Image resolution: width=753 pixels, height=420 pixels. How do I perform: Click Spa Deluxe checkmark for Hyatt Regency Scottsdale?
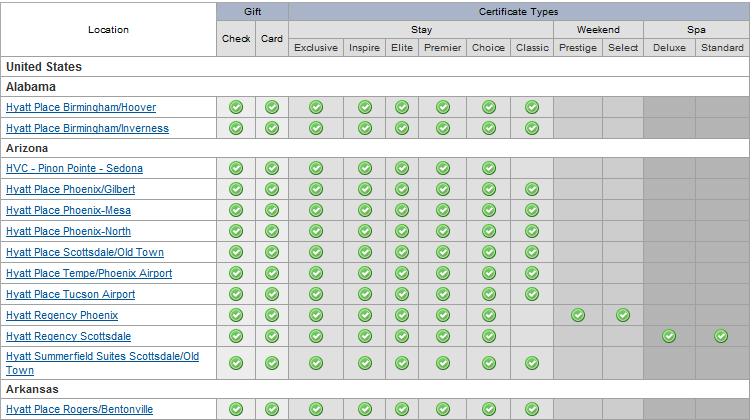[x=669, y=336]
